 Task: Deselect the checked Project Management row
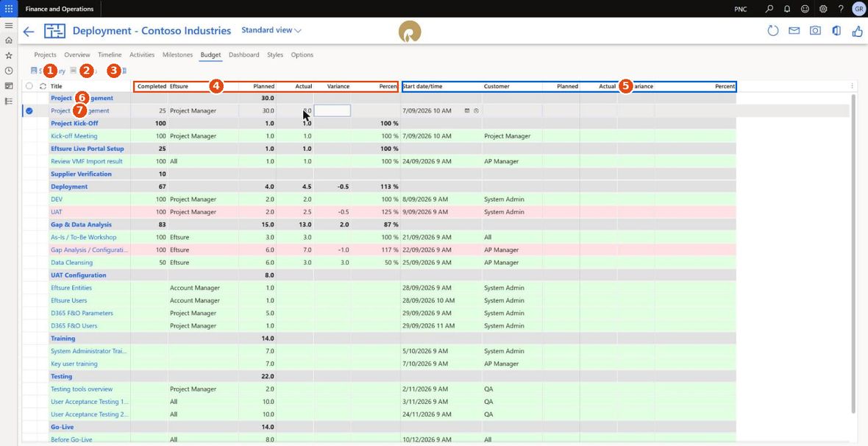(x=29, y=111)
